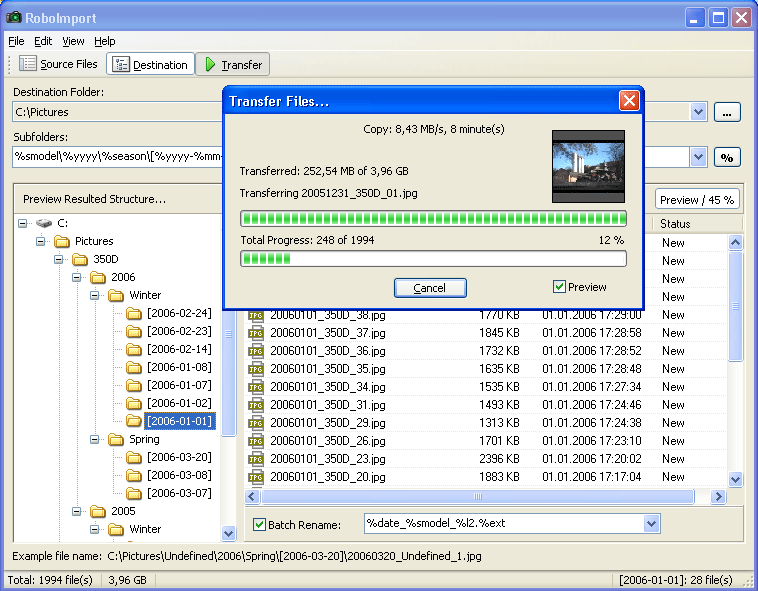Click the percent variable button beside Subfolders
This screenshot has width=758, height=591.
pos(726,157)
